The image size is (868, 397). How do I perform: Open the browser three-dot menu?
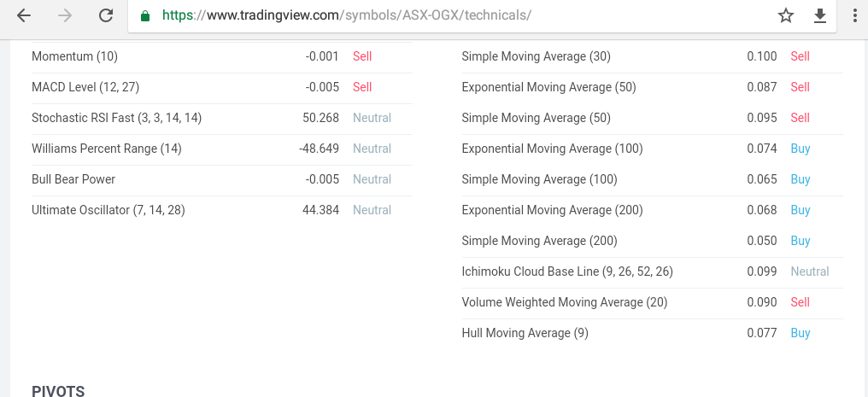[x=856, y=15]
